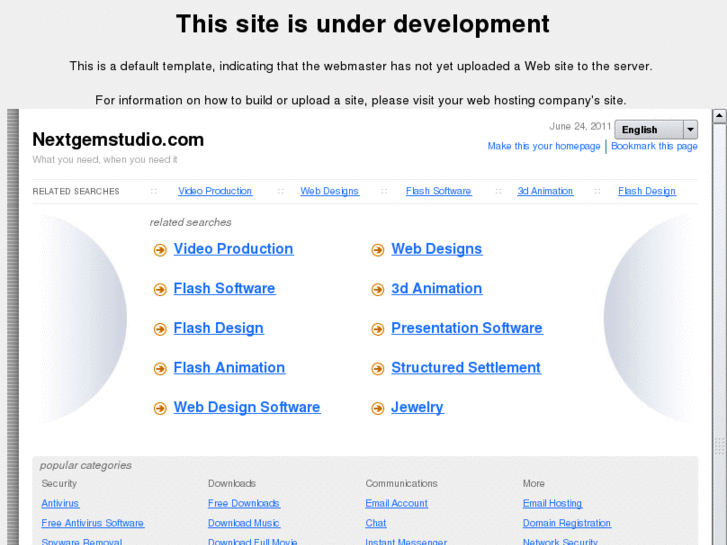This screenshot has width=727, height=545.
Task: Open the large Flash Design link
Action: point(218,328)
